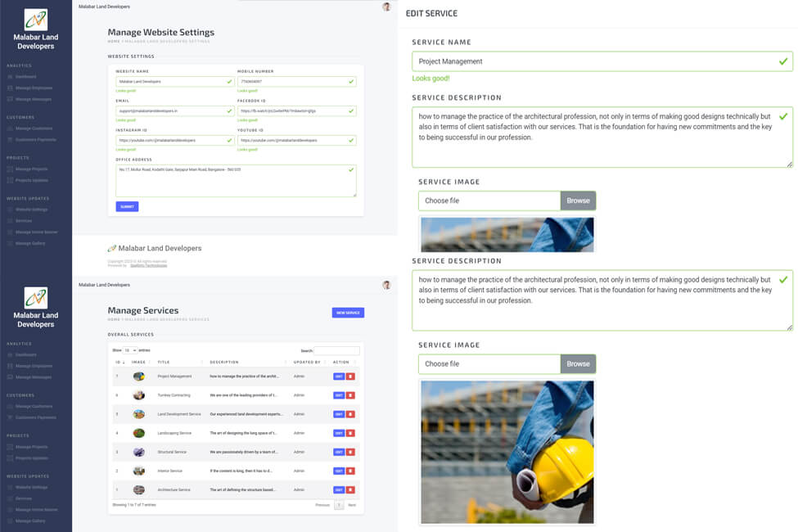
Task: Click into the services table Search box
Action: click(337, 350)
